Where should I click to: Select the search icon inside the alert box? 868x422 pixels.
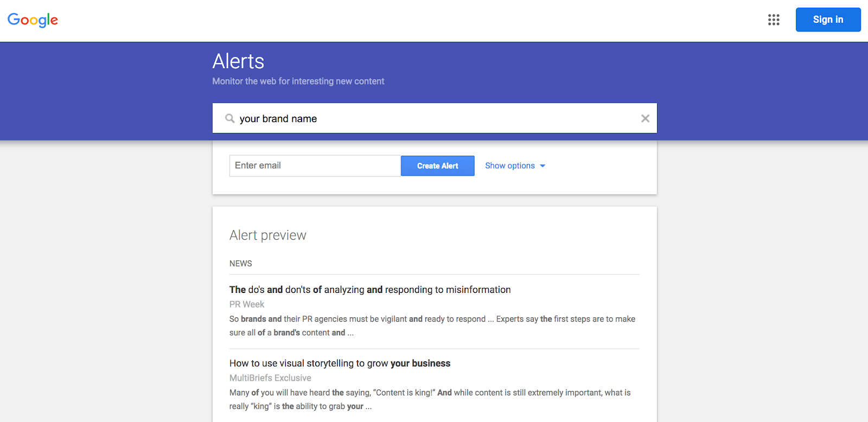click(229, 118)
